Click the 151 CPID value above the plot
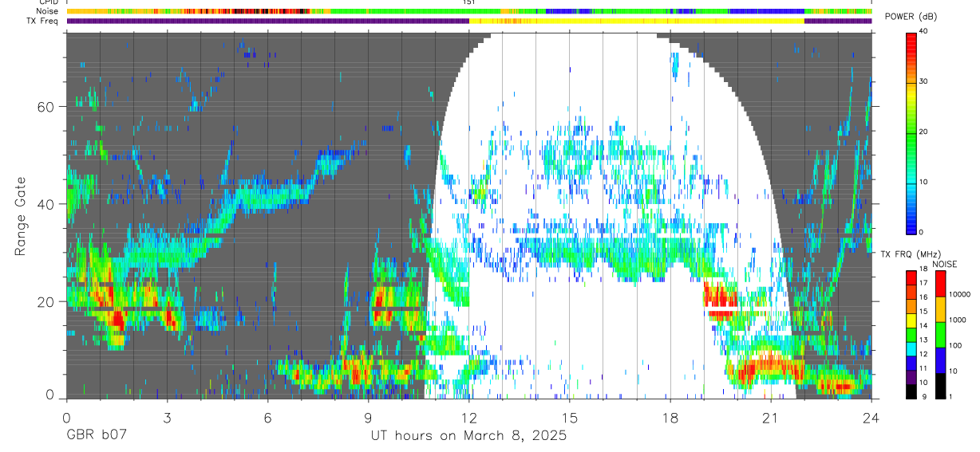 tap(469, 2)
